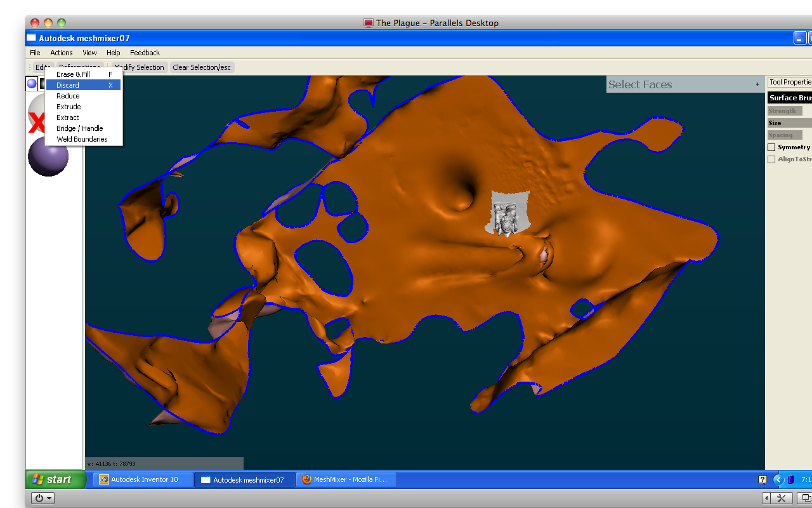Choose the gray sphere with red X brush
812x508 pixels.
point(37,114)
